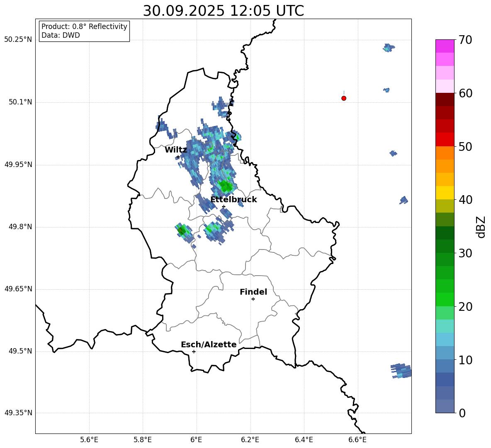Pick the yellow swatch just above 40
Image resolution: width=491 pixels, height=448 pixels.
445,193
